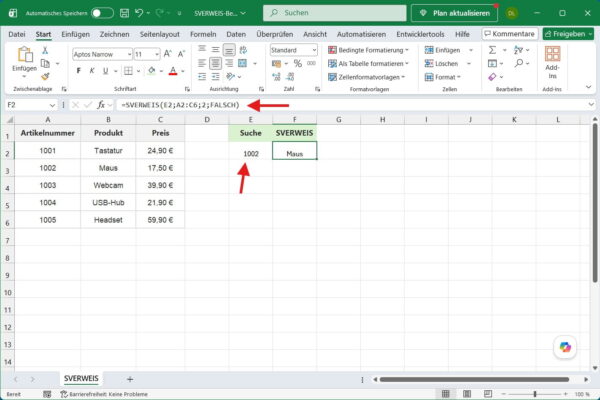Open the Format cells dropdown
Image resolution: width=600 pixels, height=400 pixels.
[443, 77]
